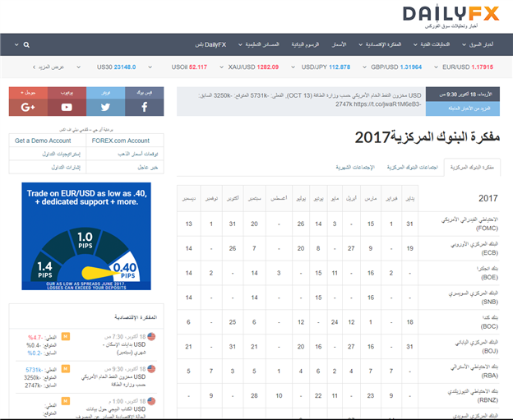Click US flag beside 9:30 crude inventories event

click(x=151, y=369)
